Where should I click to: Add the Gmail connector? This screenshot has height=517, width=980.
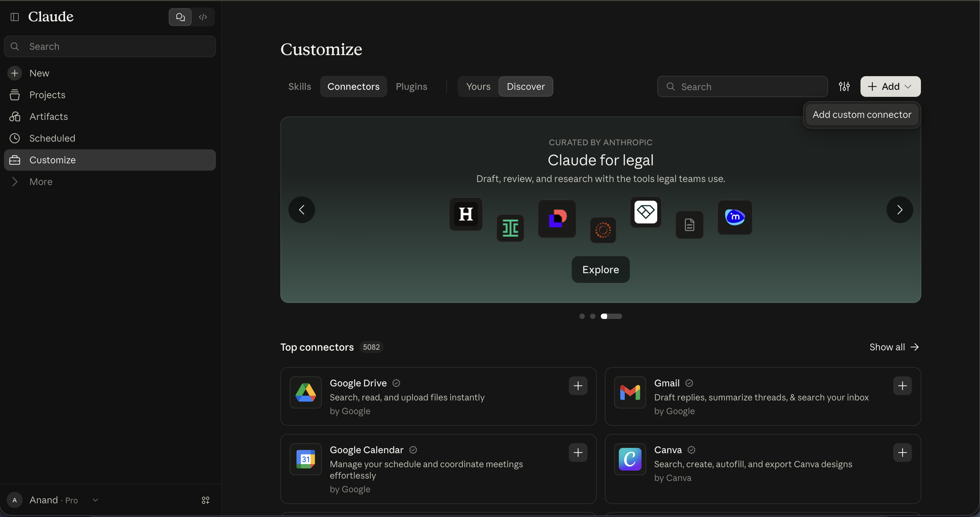[x=902, y=386]
